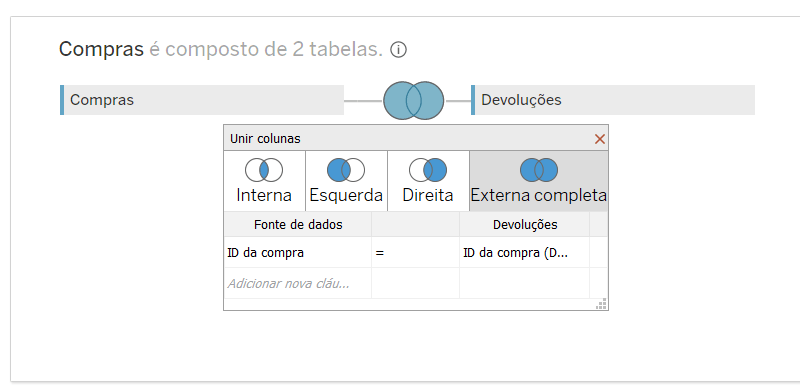Click the Fonte de dados column header
Screen dimensions: 800x392
(298, 225)
